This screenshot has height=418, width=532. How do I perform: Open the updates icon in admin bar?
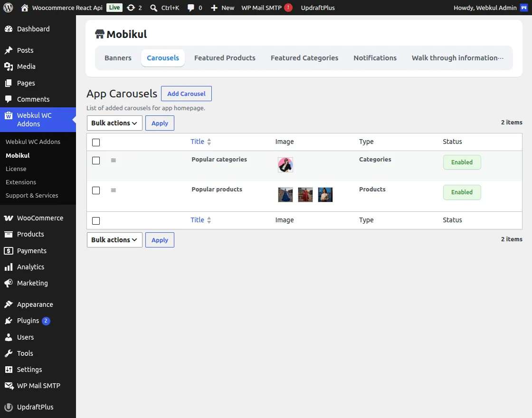pyautogui.click(x=131, y=8)
